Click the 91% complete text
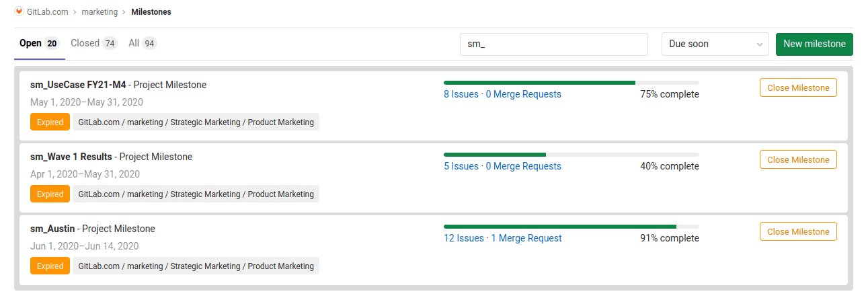This screenshot has width=868, height=302. (x=670, y=238)
